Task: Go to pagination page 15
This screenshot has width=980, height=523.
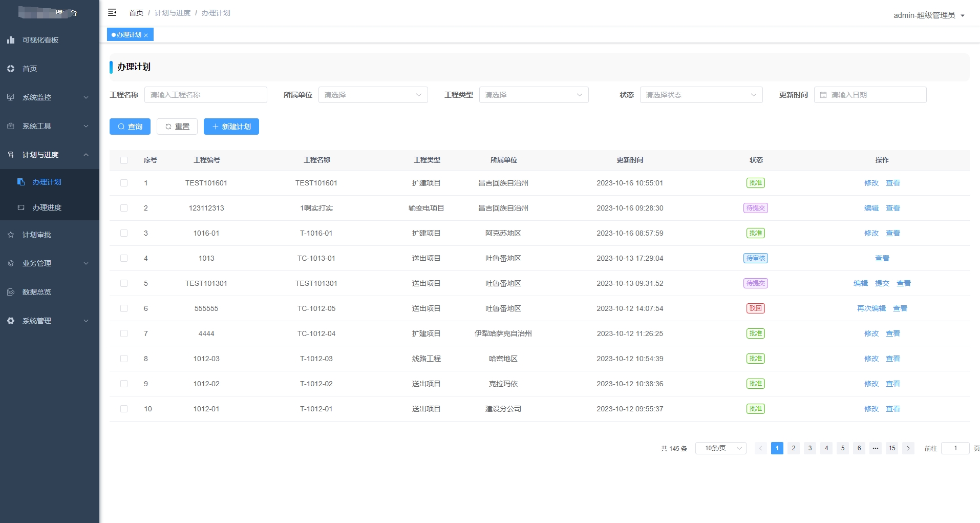Action: 892,448
